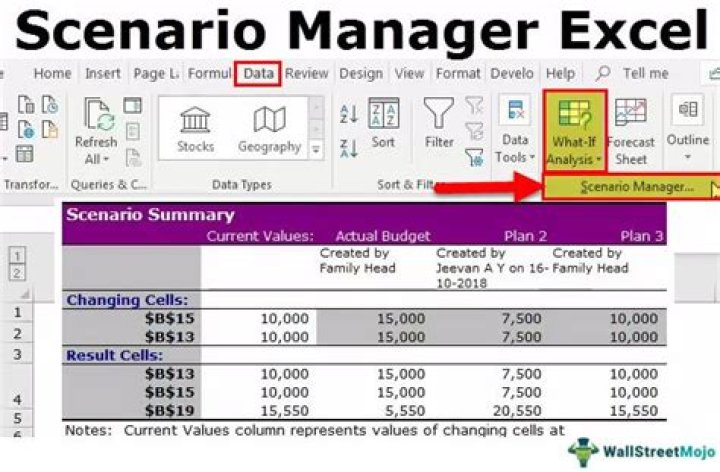Open the Design tab

click(361, 73)
